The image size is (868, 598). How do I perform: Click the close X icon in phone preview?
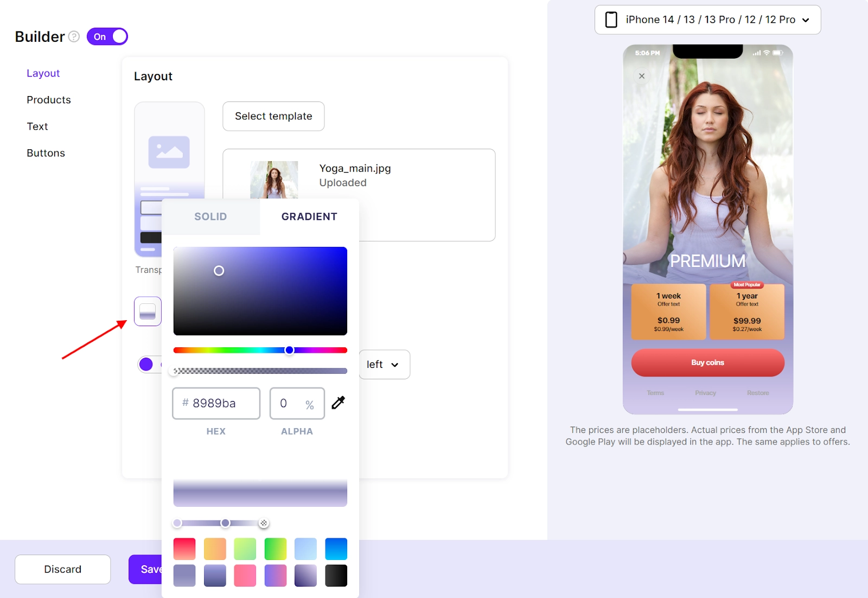pyautogui.click(x=642, y=76)
